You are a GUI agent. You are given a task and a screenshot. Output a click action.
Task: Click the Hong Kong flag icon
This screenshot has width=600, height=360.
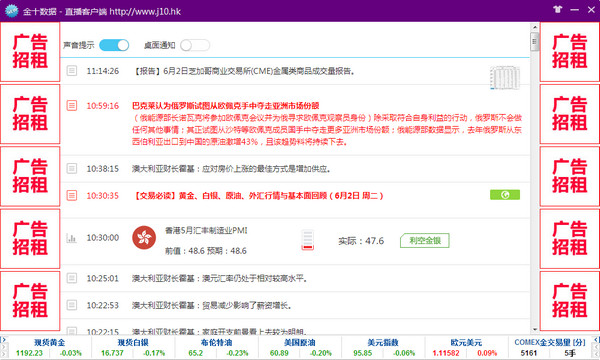click(x=144, y=238)
